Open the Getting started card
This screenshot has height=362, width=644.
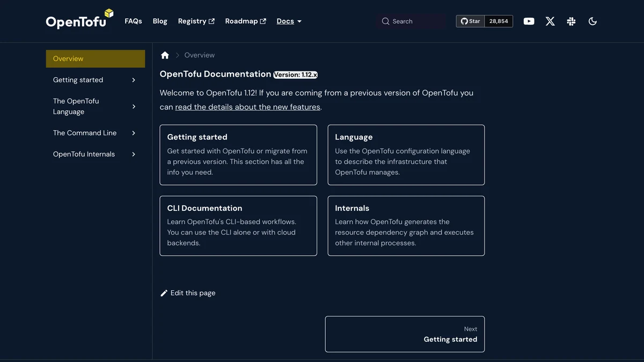pos(238,155)
